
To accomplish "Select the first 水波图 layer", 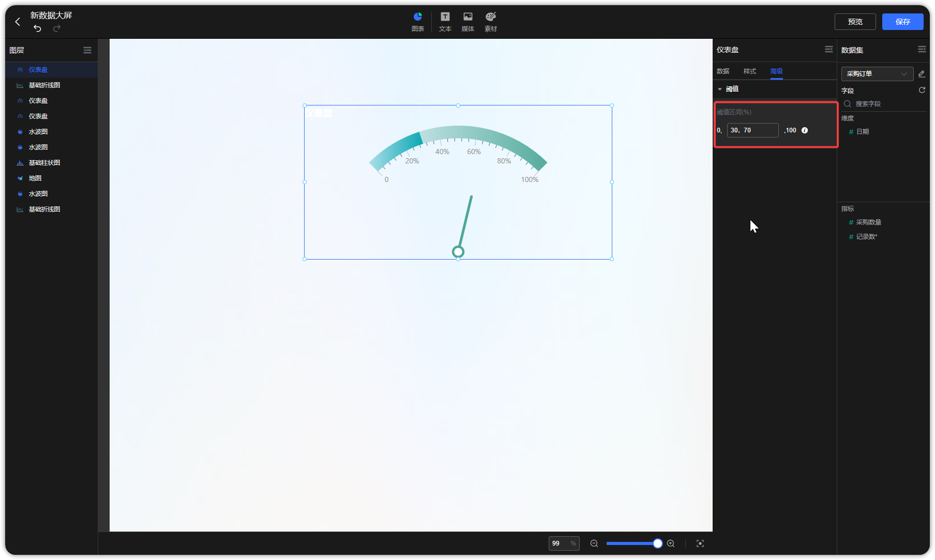I will (52, 132).
